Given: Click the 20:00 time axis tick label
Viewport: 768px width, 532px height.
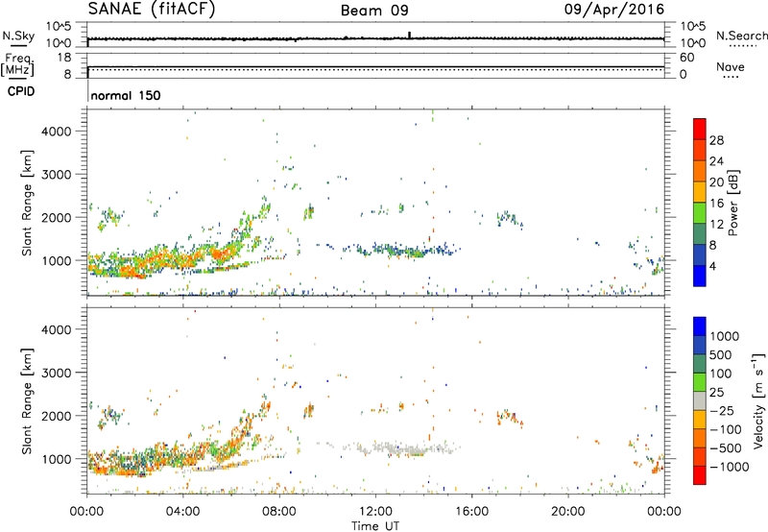Looking at the screenshot, I should tap(568, 512).
